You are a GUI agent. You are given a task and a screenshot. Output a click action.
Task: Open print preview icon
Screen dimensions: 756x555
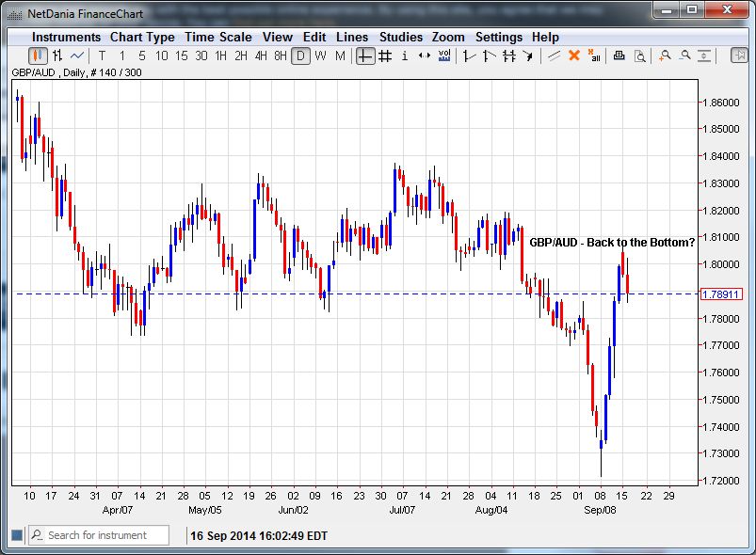click(639, 56)
